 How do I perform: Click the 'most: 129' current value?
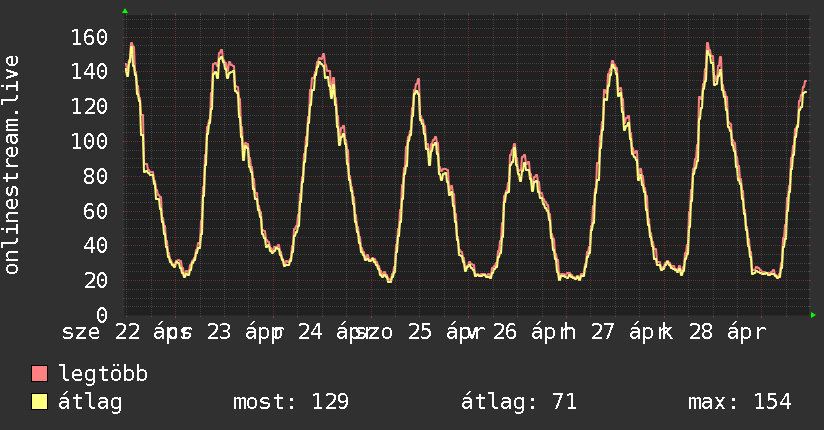click(x=291, y=402)
